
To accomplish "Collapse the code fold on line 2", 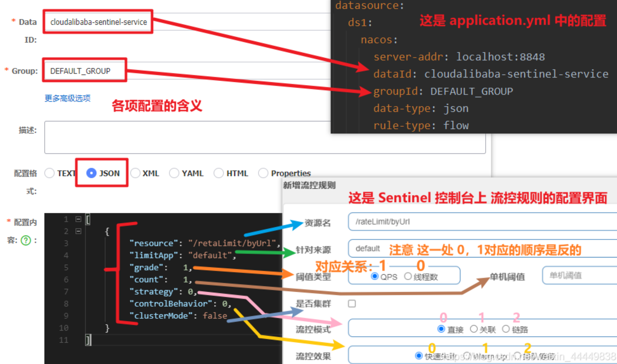I will tap(78, 231).
